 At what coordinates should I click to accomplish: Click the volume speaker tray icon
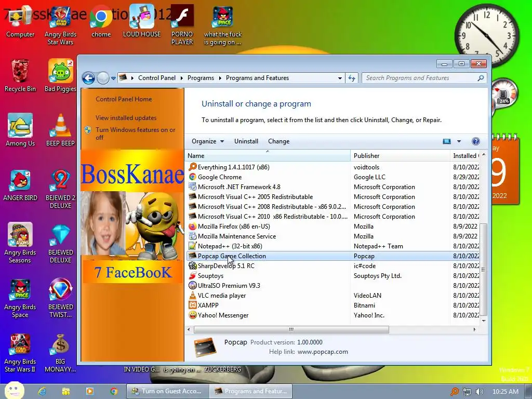pyautogui.click(x=480, y=392)
